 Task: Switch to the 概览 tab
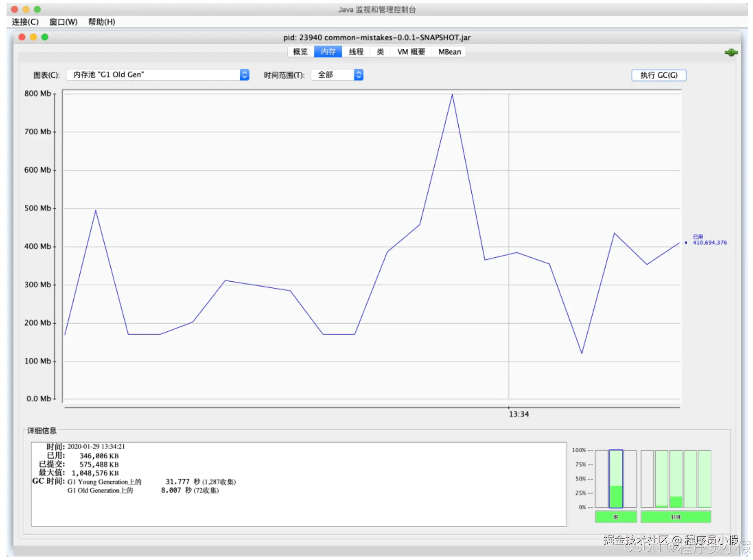click(x=300, y=52)
